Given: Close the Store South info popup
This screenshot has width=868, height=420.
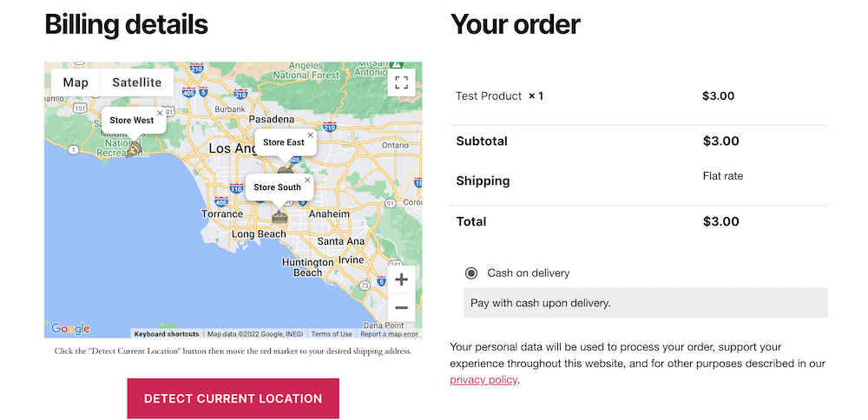Looking at the screenshot, I should [x=307, y=180].
